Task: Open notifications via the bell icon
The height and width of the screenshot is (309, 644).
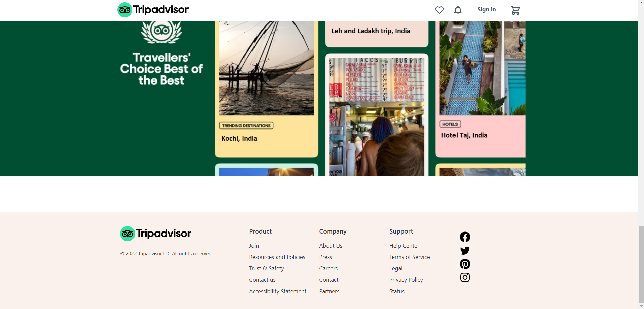Action: pos(458,10)
